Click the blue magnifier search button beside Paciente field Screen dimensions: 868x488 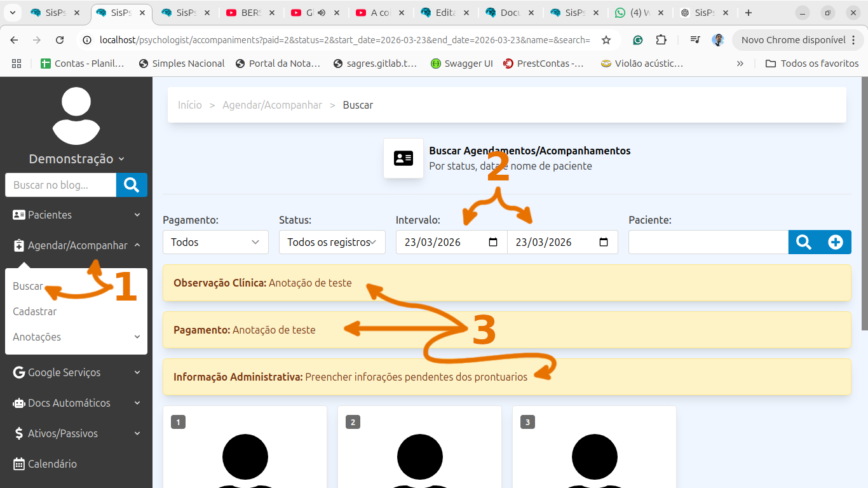coord(804,242)
